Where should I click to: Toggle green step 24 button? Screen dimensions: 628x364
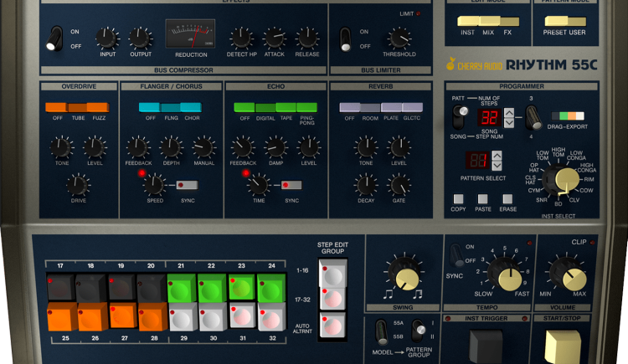pyautogui.click(x=271, y=288)
